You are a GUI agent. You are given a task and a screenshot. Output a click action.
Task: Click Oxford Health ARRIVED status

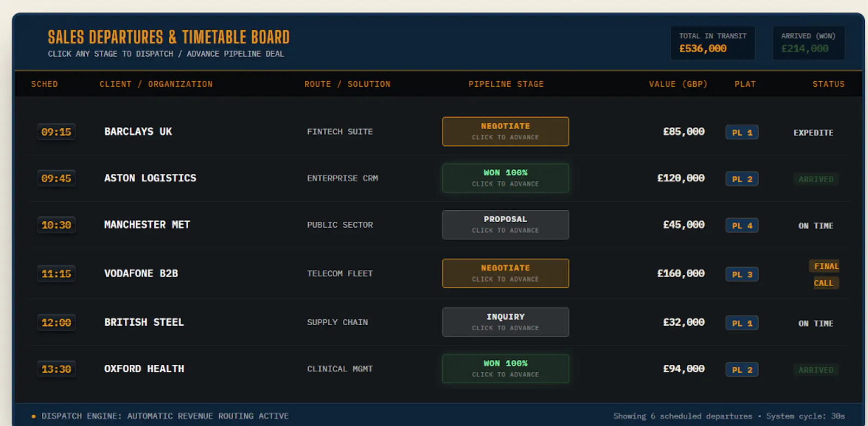(x=816, y=370)
